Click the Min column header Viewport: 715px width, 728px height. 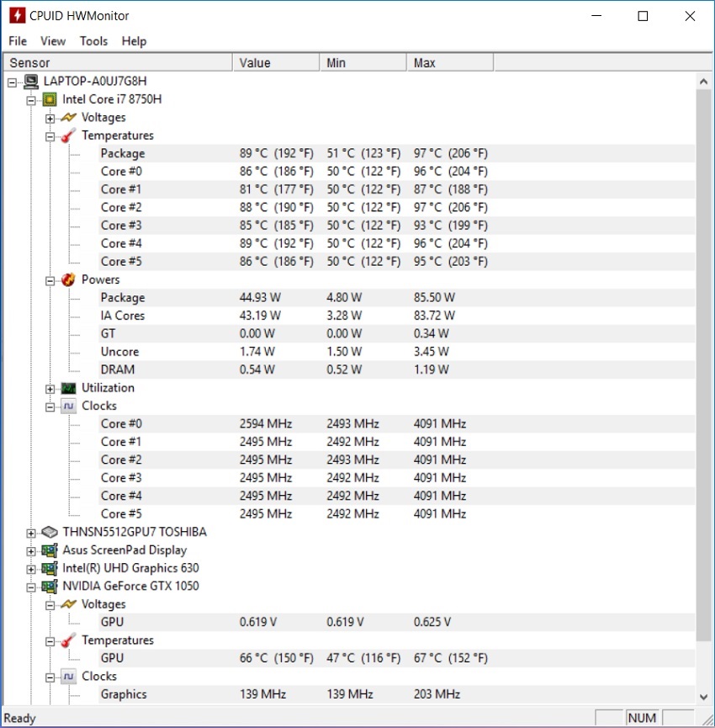pyautogui.click(x=363, y=62)
